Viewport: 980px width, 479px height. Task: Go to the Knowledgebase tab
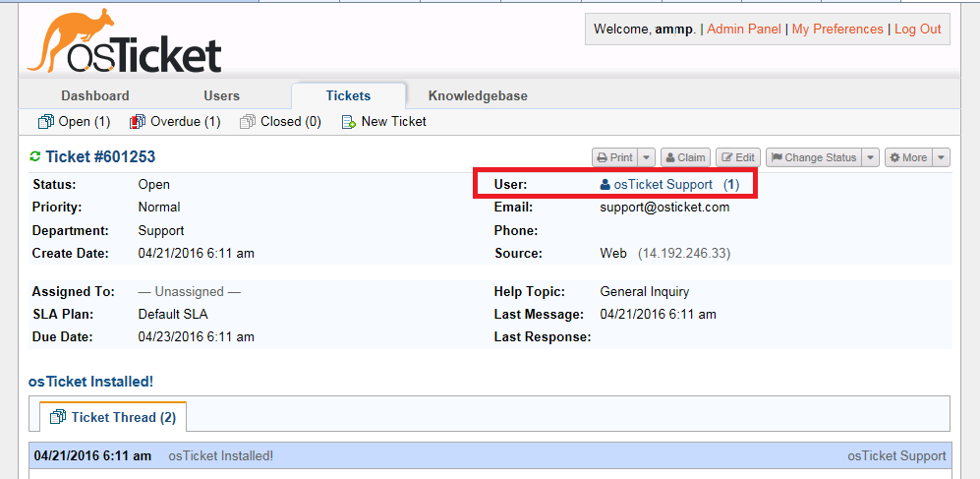coord(478,95)
